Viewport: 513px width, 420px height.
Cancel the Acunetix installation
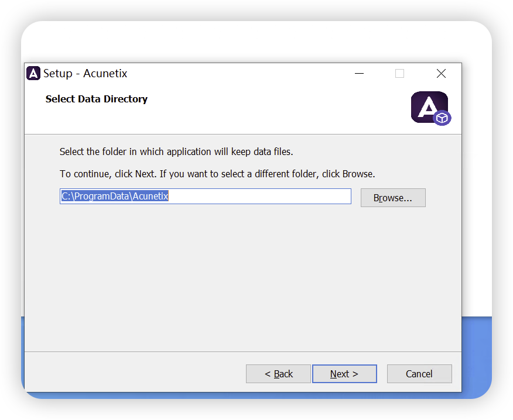419,374
